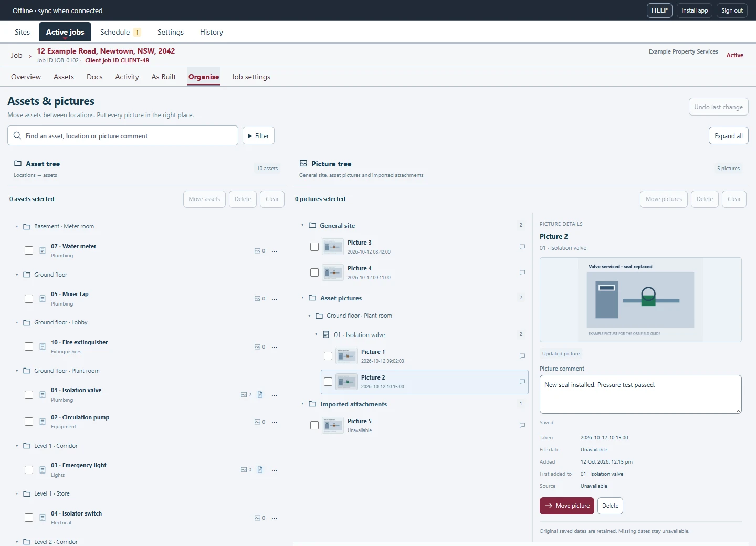Click the document icon on 03 Emergency light row
The image size is (756, 546).
[260, 470]
